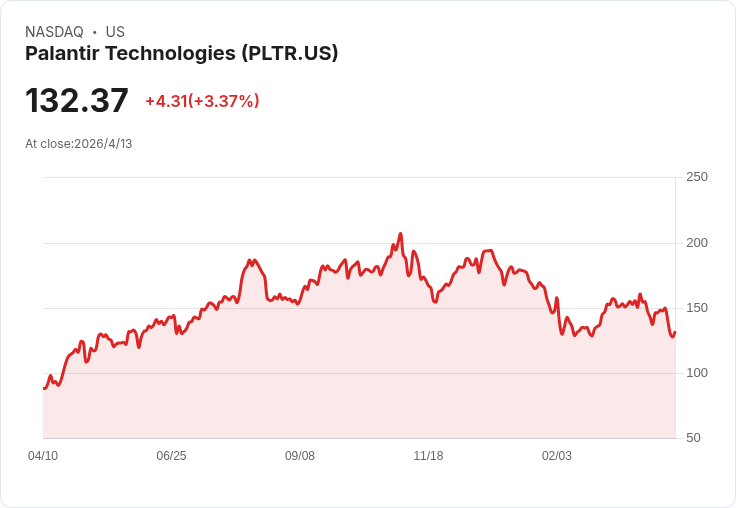Click the highest peak of the price line
Image resolution: width=736 pixels, height=508 pixels.
tap(400, 233)
